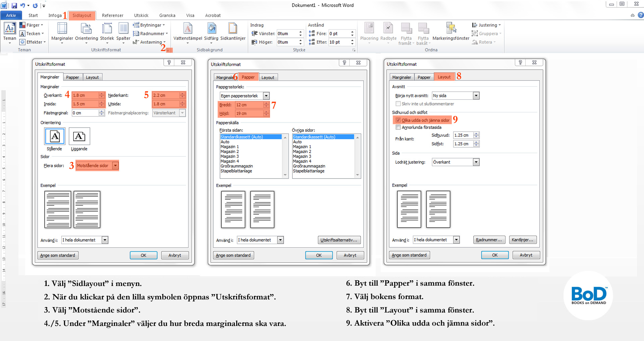Open the Avstavning hyphenation menu

tap(149, 42)
